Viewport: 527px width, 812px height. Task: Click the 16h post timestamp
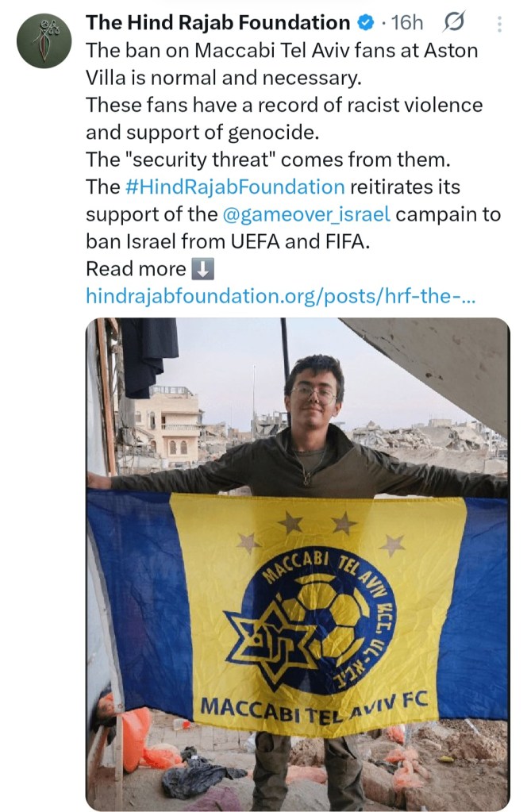pos(407,23)
